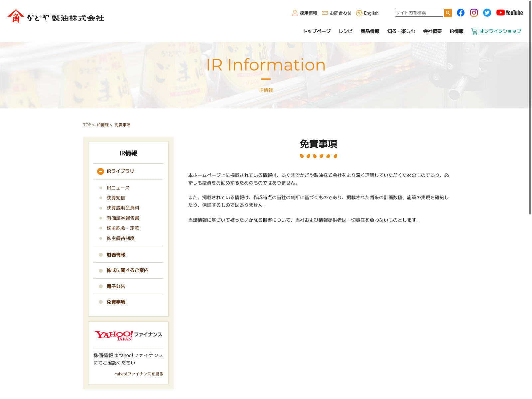Click the Kadoya company logo
The image size is (532, 399).
[x=56, y=17]
